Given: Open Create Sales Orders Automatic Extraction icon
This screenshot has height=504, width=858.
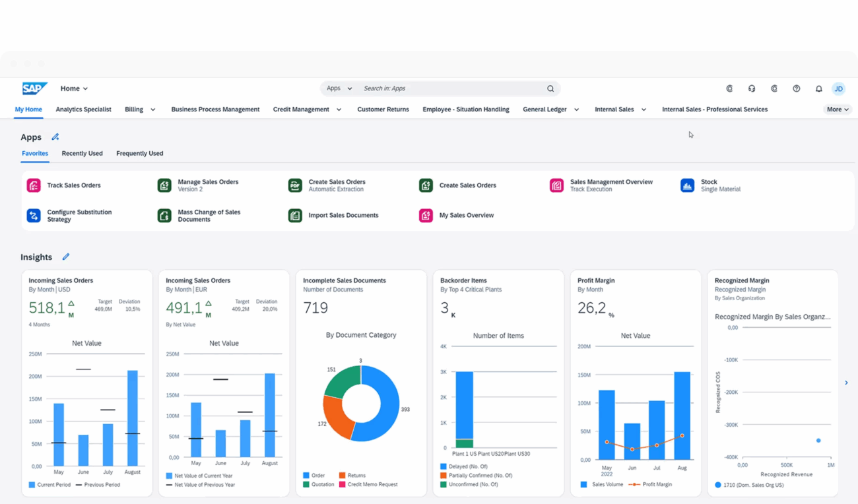Looking at the screenshot, I should pos(295,185).
